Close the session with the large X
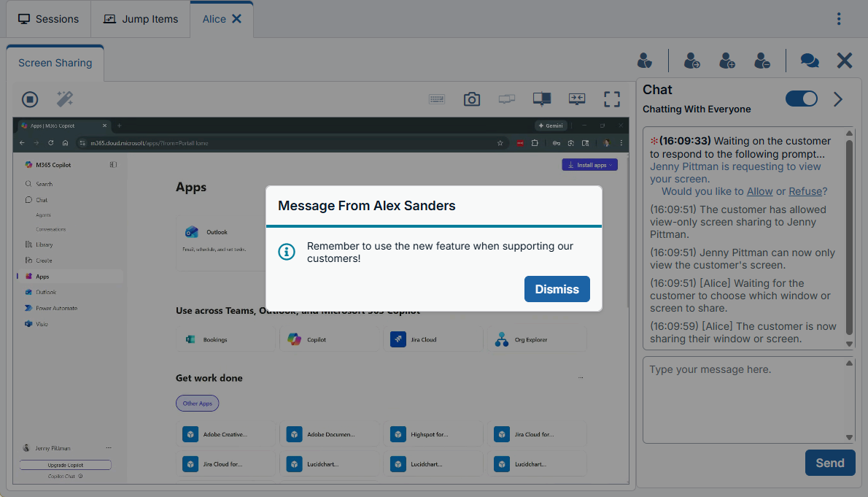This screenshot has height=497, width=868. point(844,61)
